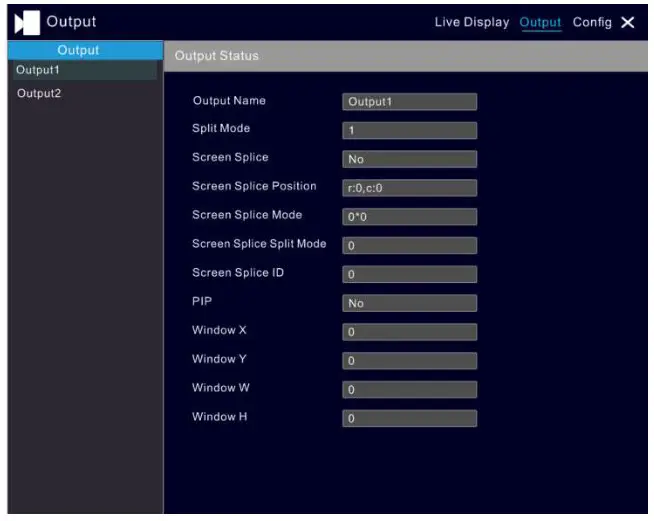Close the Output window with X
Image resolution: width=654 pixels, height=521 pixels.
(628, 23)
